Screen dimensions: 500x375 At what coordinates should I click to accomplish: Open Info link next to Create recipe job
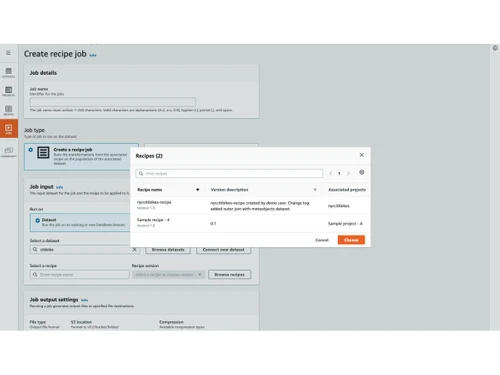pyautogui.click(x=93, y=55)
